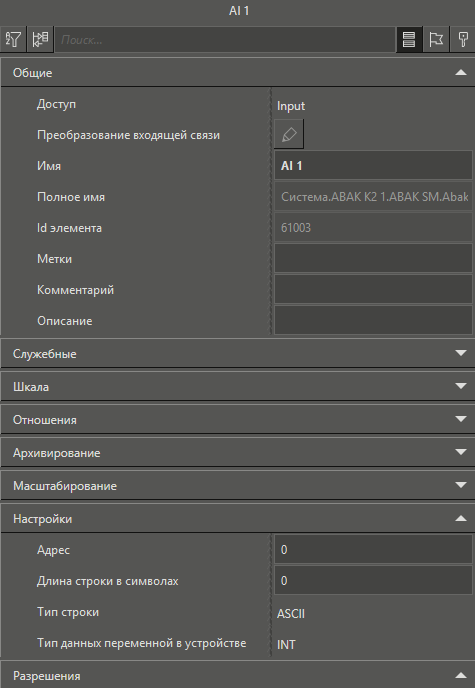
Task: Click Длина строки в символах field
Action: pos(373,580)
